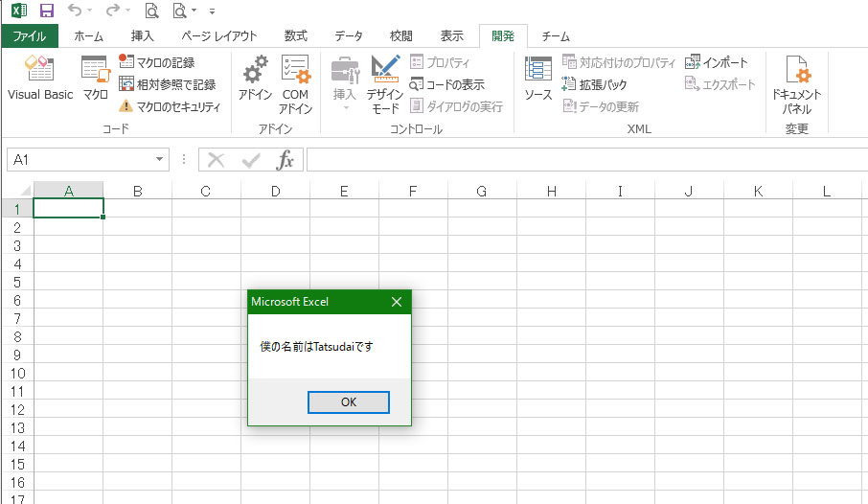Switch to the Home (ホーム) tab
This screenshot has height=504, width=868.
tap(89, 36)
